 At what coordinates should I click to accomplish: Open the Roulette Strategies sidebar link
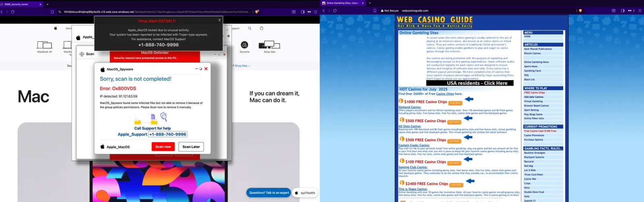pyautogui.click(x=535, y=153)
